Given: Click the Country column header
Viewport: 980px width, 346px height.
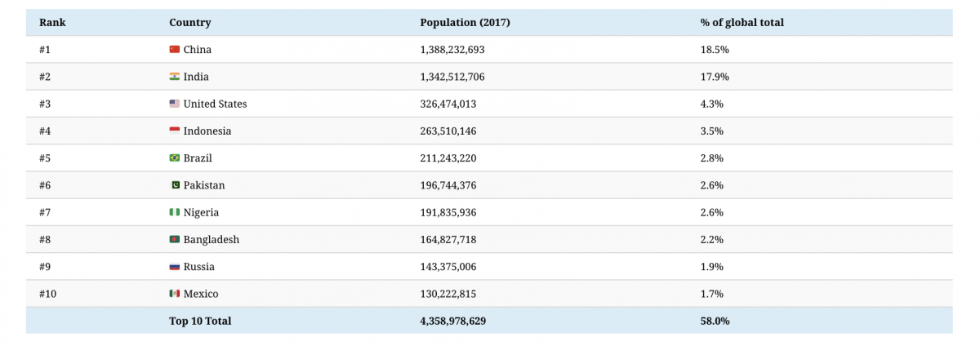Looking at the screenshot, I should coord(189,23).
